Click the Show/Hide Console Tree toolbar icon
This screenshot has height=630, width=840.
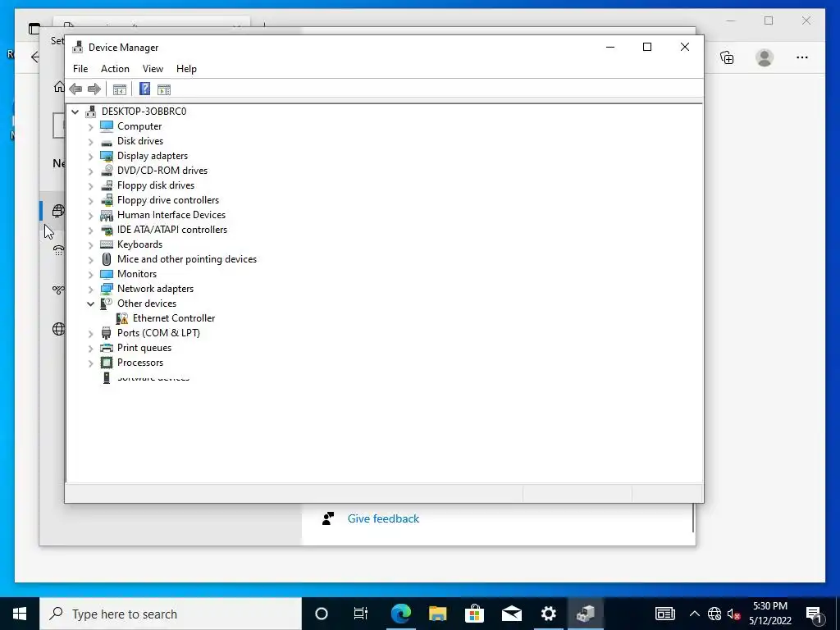pos(120,89)
